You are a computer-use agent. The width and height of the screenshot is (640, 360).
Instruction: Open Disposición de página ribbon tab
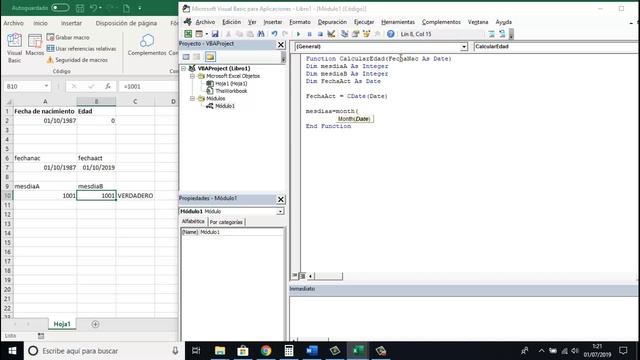tap(126, 23)
